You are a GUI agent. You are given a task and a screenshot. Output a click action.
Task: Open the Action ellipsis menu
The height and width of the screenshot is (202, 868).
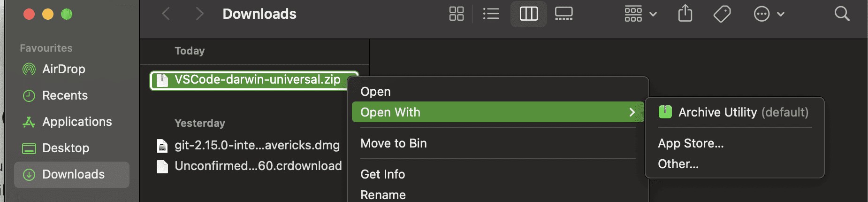(769, 14)
